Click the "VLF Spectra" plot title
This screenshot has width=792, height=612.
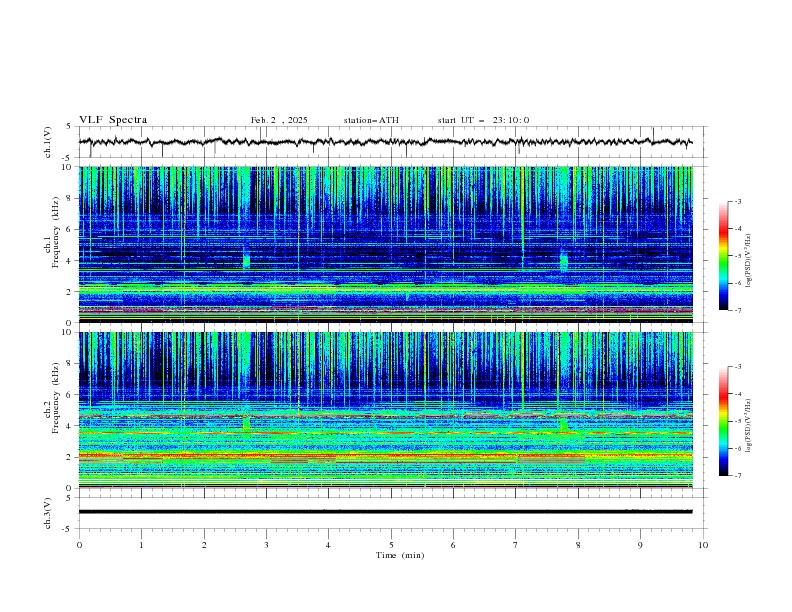(x=113, y=120)
